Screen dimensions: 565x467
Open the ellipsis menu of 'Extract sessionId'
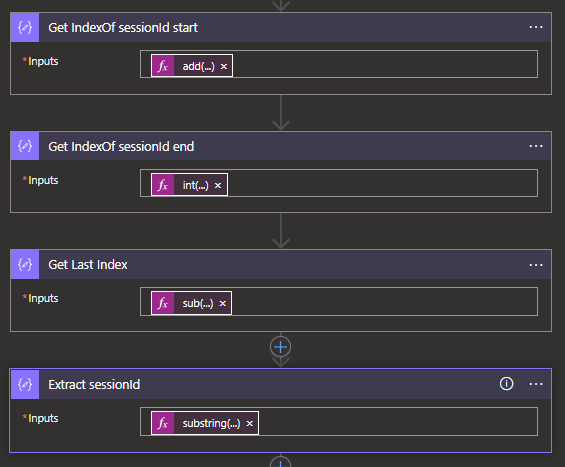coord(536,384)
